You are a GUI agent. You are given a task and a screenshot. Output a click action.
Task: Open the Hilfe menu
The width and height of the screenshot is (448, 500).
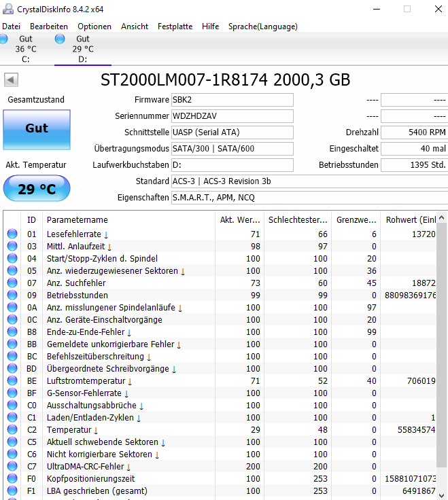pos(210,26)
